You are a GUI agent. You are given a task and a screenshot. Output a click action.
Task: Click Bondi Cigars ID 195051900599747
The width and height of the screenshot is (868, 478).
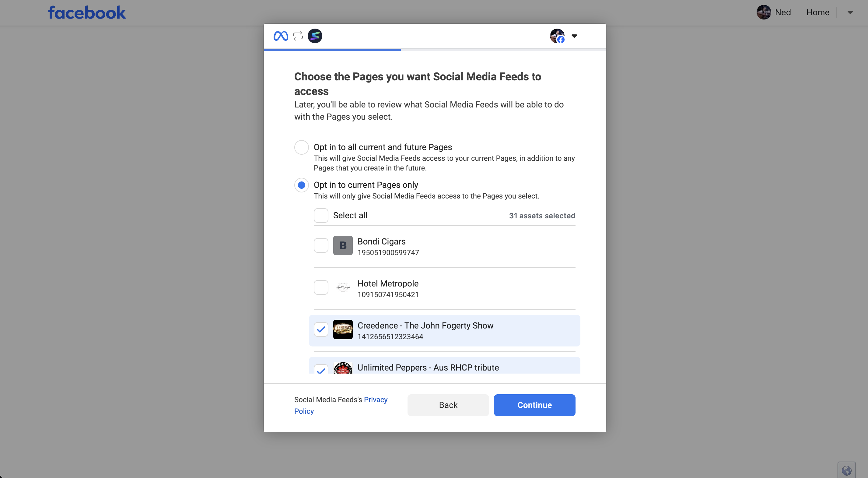388,252
